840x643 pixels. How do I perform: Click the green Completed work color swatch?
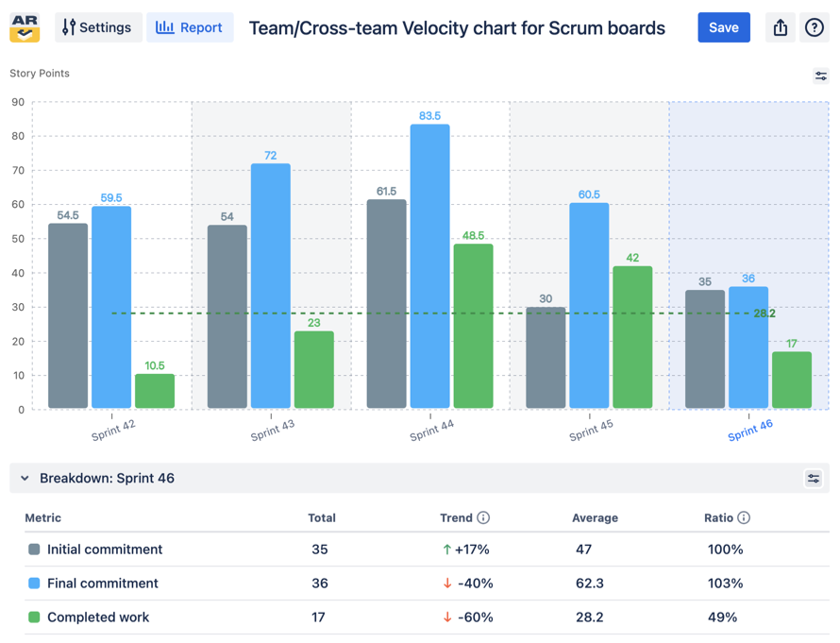click(32, 617)
